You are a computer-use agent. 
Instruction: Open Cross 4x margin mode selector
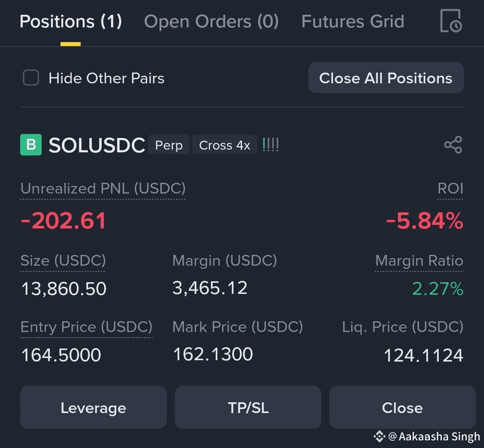[x=225, y=145]
